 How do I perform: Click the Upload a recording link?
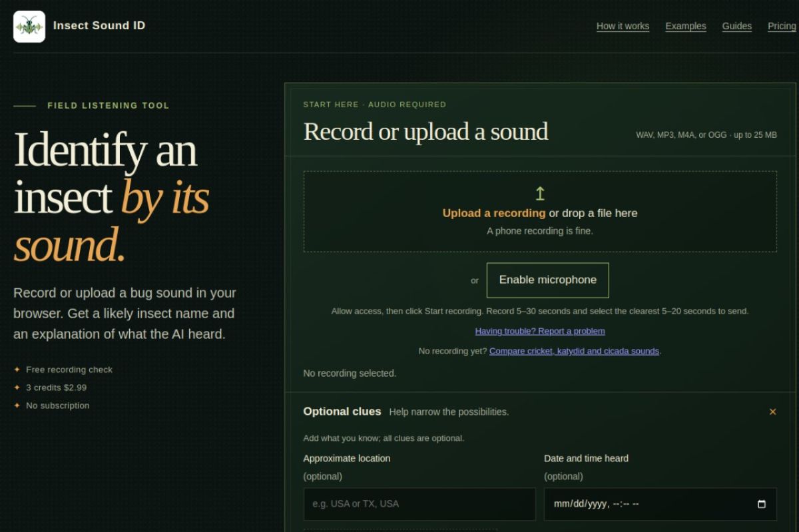(x=494, y=213)
